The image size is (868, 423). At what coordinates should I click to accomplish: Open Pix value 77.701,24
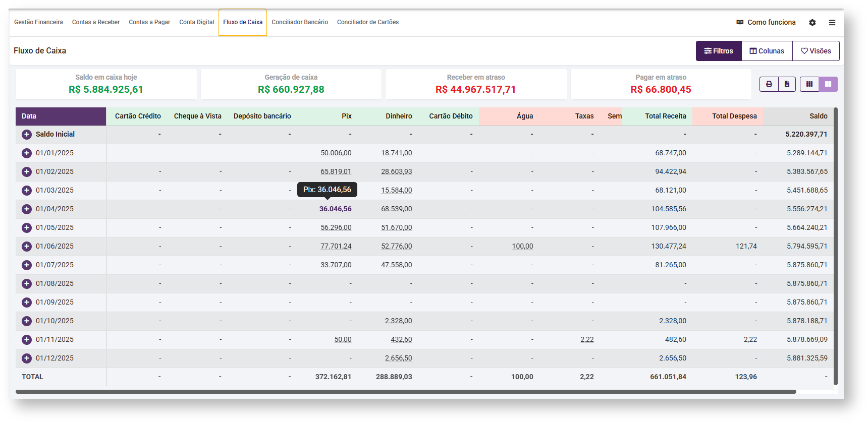(336, 246)
